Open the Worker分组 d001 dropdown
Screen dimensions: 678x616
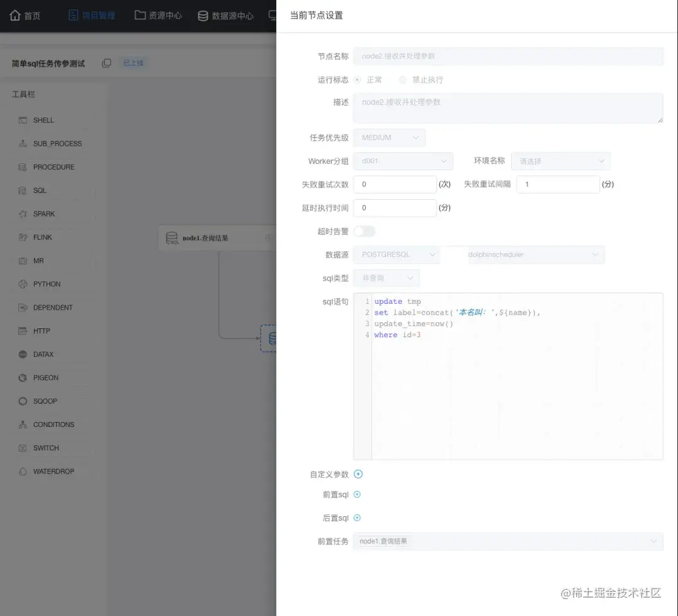(x=403, y=161)
